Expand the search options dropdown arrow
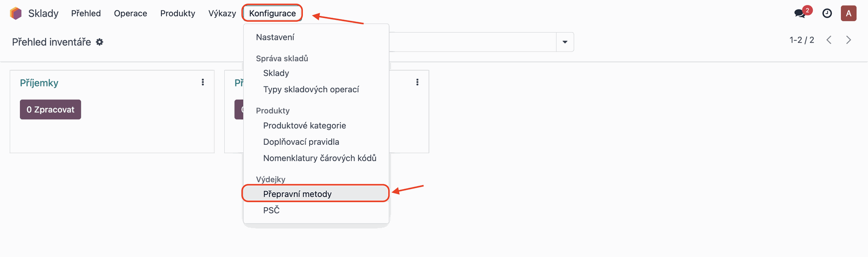The height and width of the screenshot is (257, 868). point(565,42)
